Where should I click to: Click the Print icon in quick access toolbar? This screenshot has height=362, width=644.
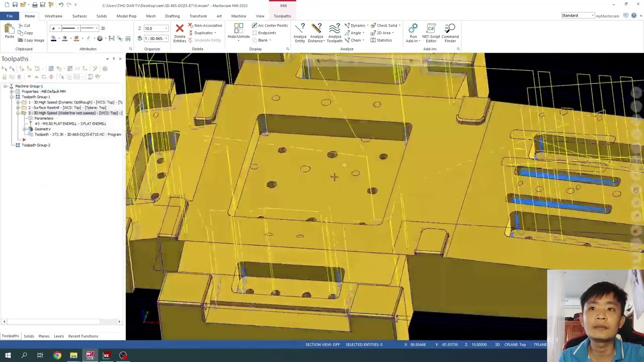[35, 5]
